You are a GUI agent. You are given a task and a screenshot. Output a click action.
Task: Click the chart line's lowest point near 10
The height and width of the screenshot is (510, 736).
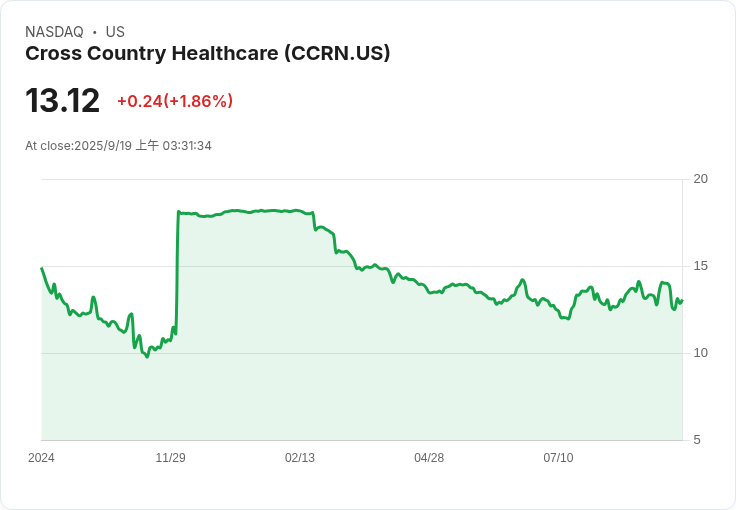[147, 357]
